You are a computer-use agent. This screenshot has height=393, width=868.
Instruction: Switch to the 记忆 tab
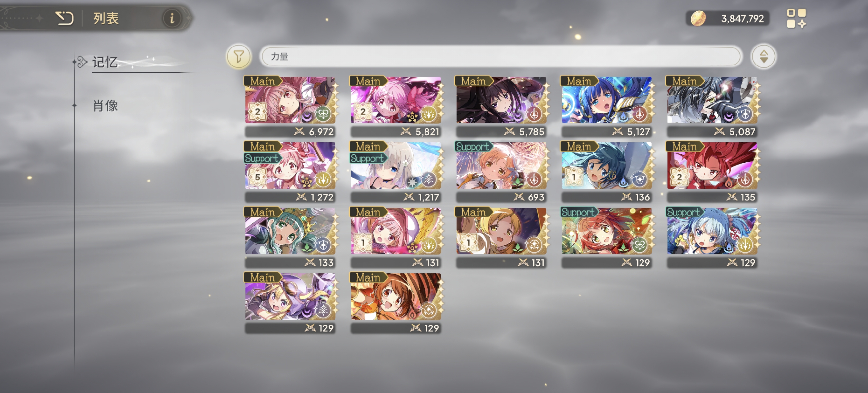coord(105,62)
